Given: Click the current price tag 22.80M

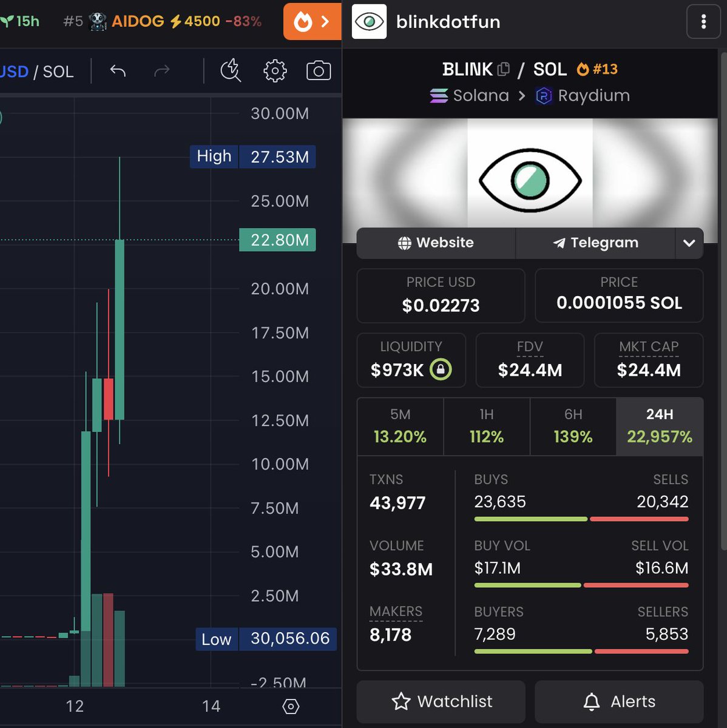Looking at the screenshot, I should pos(277,240).
